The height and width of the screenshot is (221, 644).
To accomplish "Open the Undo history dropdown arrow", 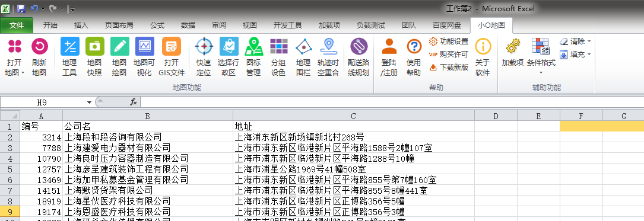I will 43,9.
